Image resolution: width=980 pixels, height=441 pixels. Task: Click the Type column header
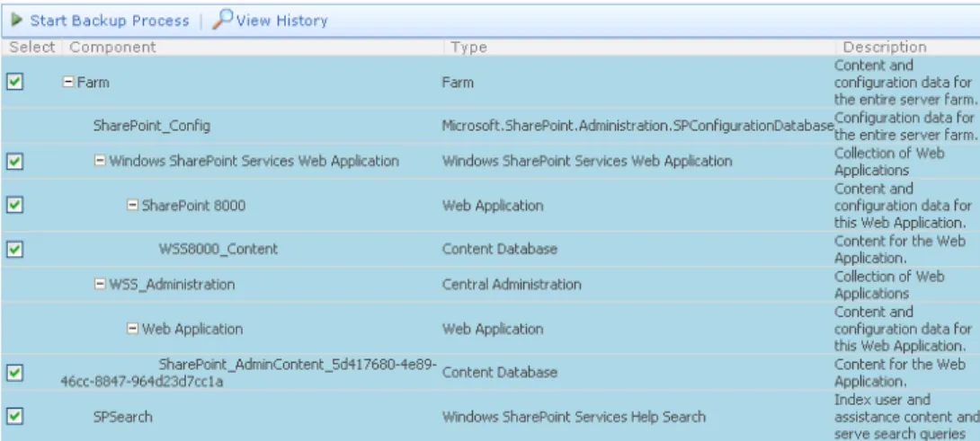[468, 48]
